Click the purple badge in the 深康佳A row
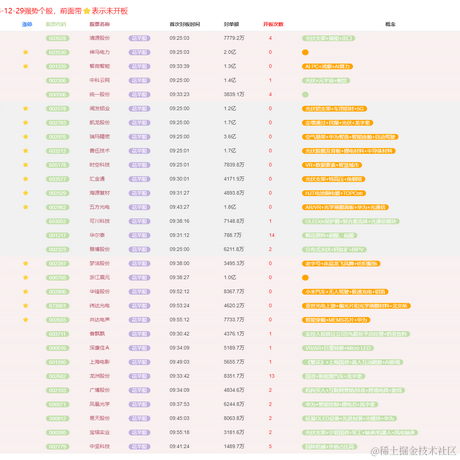Viewport: 460px width, 460px height. [x=139, y=348]
